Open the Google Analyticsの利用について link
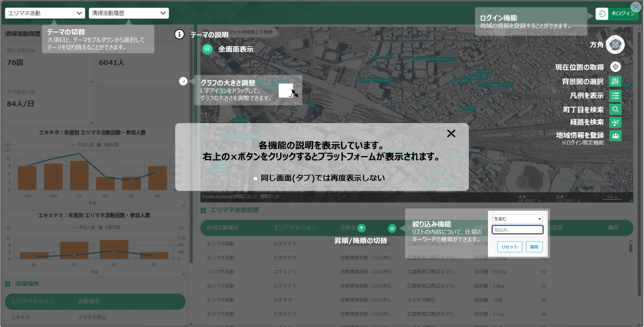Image resolution: width=644 pixels, height=327 pixels. 229,196
